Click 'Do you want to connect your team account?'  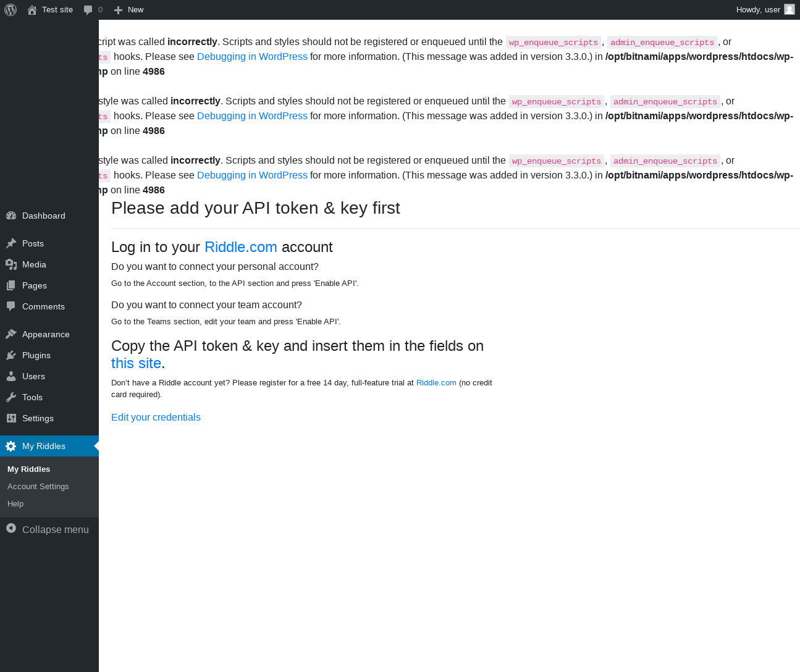point(206,305)
